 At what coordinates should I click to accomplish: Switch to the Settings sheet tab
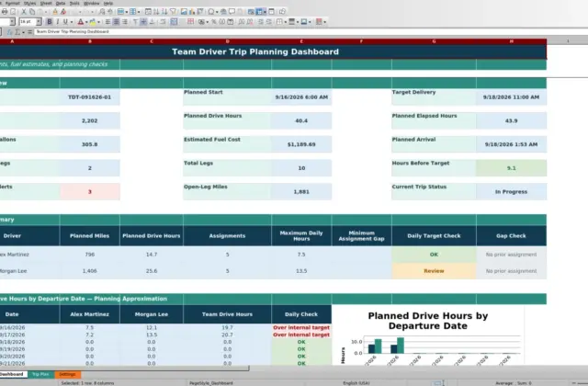click(67, 374)
